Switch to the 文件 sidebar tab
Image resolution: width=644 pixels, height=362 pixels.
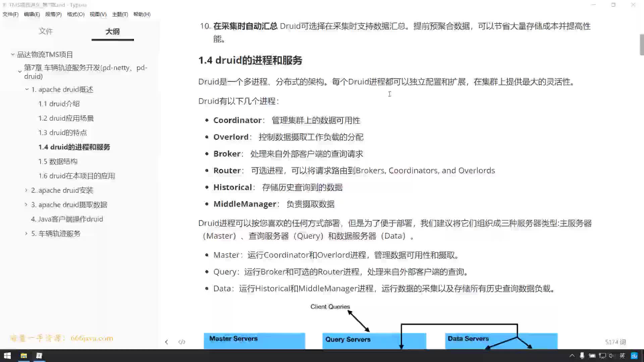coord(46,31)
